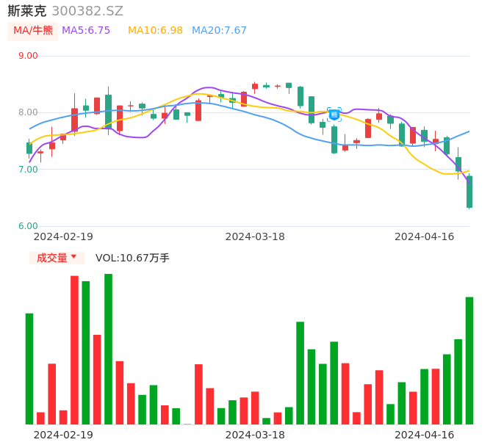Click the 8.00 price axis label

click(28, 112)
